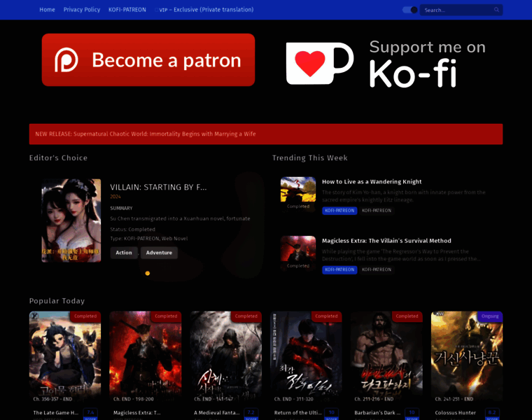Click the search magnifier icon
This screenshot has width=532, height=420.
[x=496, y=10]
